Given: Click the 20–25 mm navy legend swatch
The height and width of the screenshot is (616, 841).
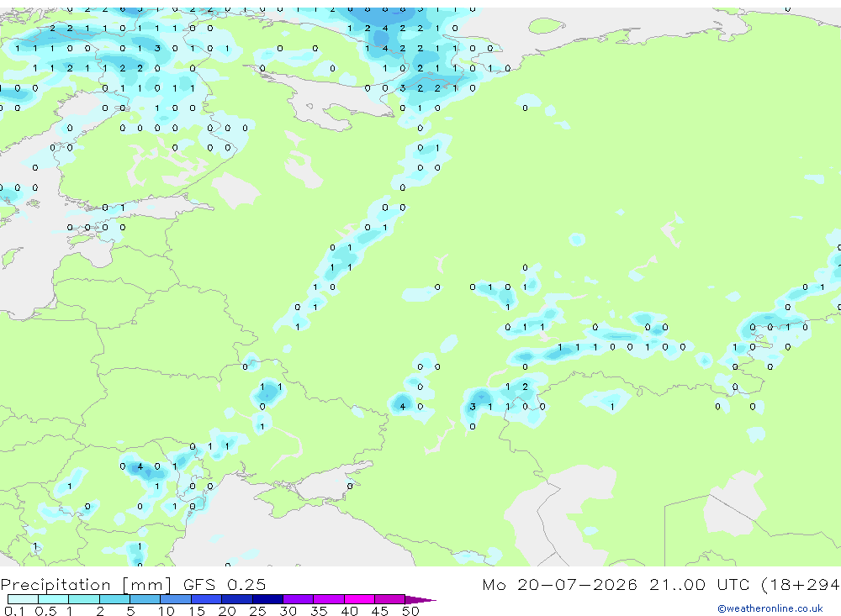Looking at the screenshot, I should tap(236, 599).
